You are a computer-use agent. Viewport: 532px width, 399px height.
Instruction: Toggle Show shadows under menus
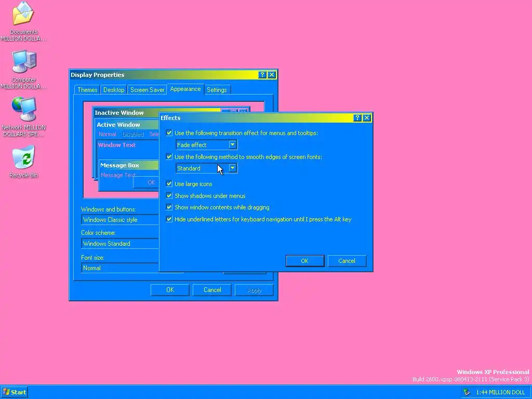pos(169,196)
